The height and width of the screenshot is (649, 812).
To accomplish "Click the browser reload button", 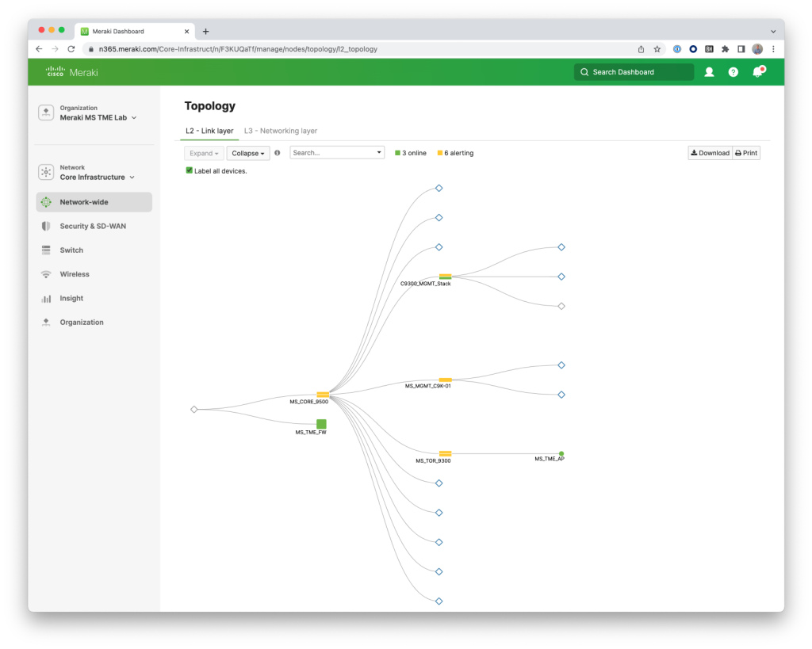I will click(x=71, y=49).
